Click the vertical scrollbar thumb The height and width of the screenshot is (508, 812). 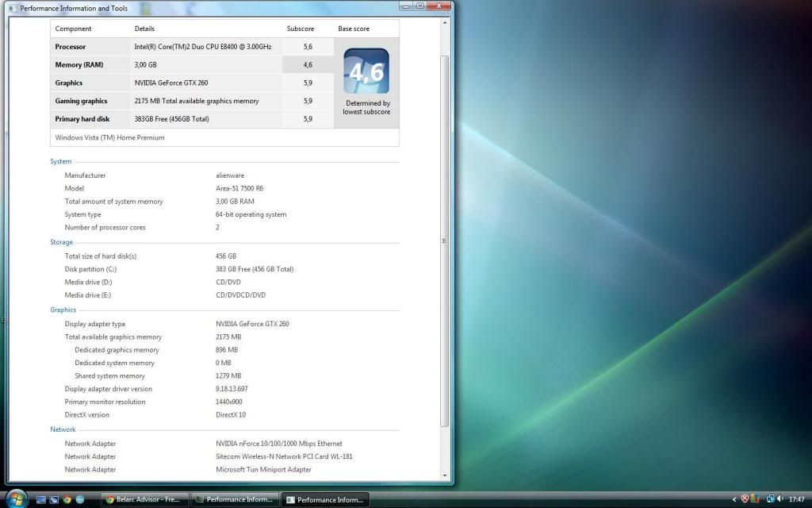coord(444,241)
